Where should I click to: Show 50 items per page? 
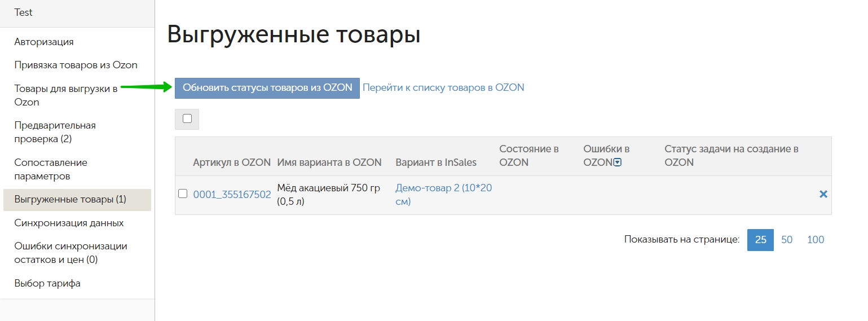787,240
